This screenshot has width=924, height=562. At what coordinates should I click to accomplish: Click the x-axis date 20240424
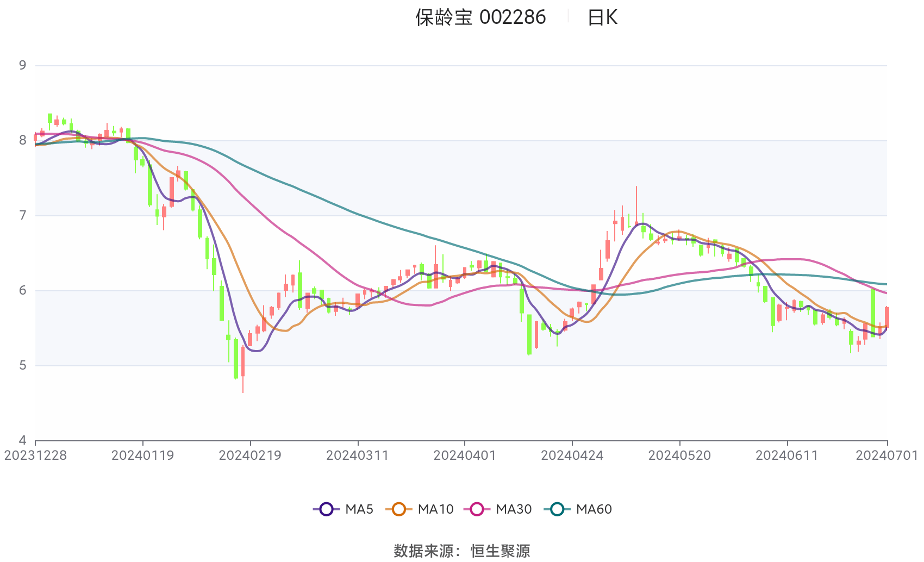tap(572, 455)
